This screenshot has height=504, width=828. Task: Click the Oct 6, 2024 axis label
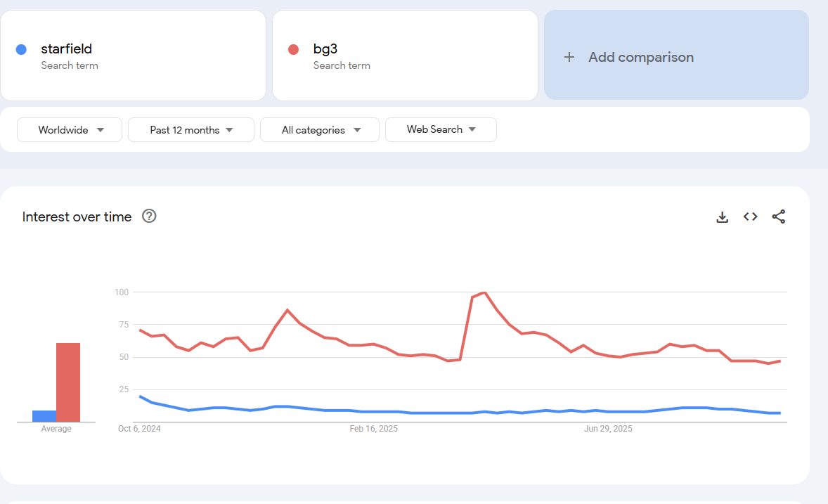pyautogui.click(x=139, y=429)
